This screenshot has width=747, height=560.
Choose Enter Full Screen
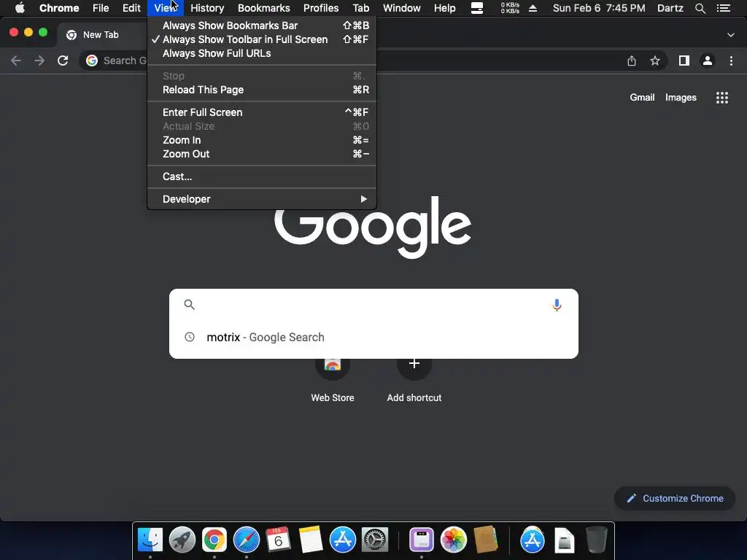tap(262, 112)
